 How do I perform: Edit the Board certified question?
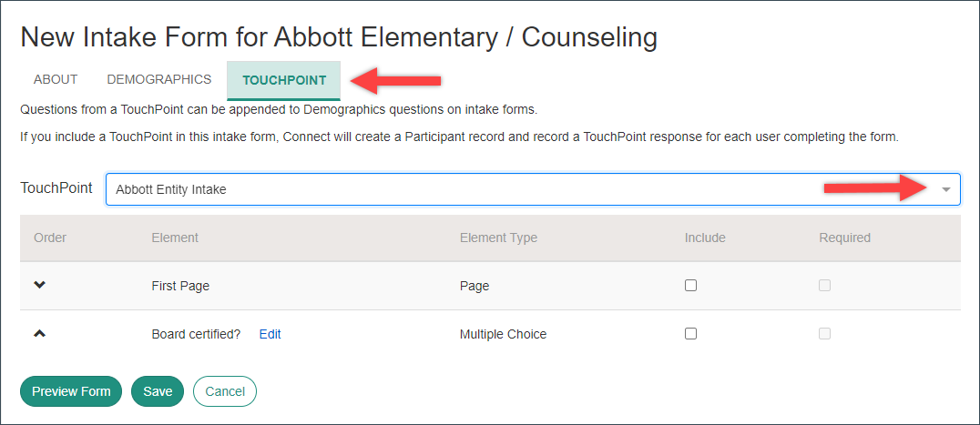click(x=270, y=335)
